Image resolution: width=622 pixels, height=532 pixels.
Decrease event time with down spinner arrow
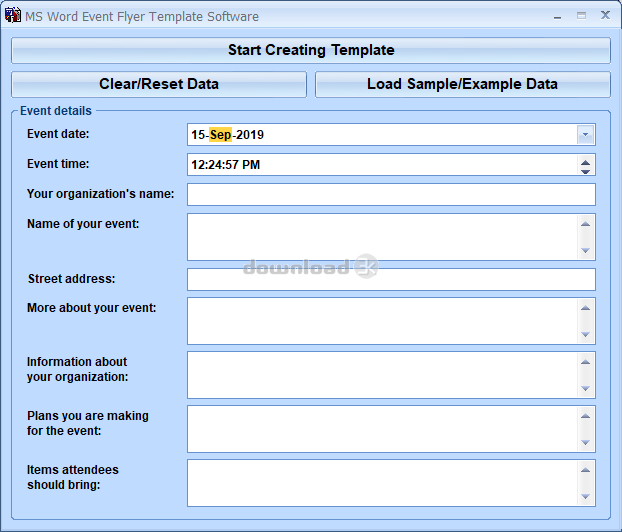click(x=585, y=171)
